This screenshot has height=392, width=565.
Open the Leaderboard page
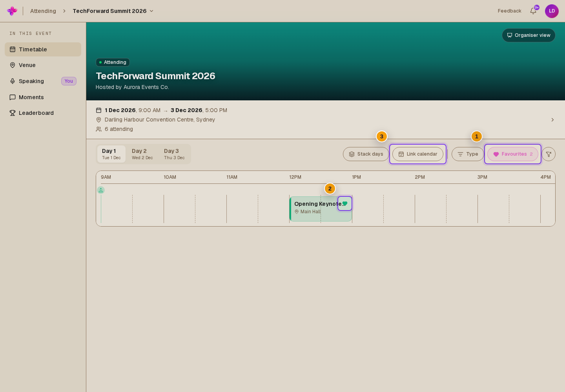[43, 113]
